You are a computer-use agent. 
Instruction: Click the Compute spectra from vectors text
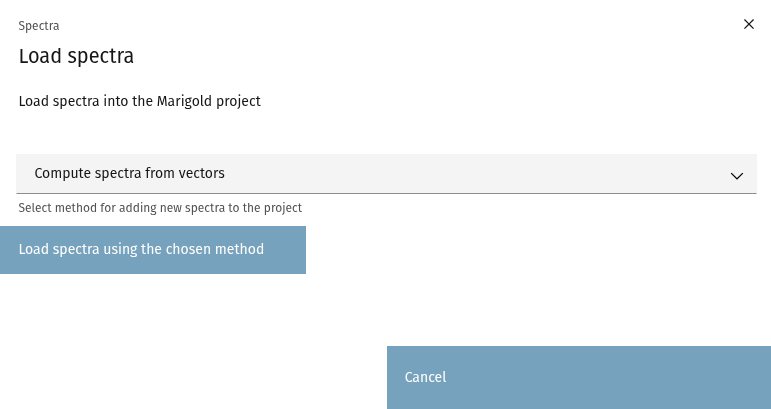click(x=130, y=174)
